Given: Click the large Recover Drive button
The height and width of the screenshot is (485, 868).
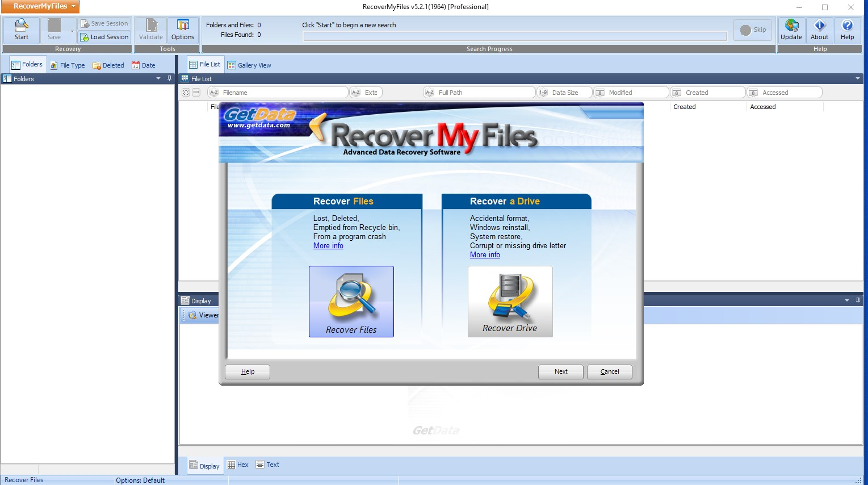Looking at the screenshot, I should click(x=510, y=302).
